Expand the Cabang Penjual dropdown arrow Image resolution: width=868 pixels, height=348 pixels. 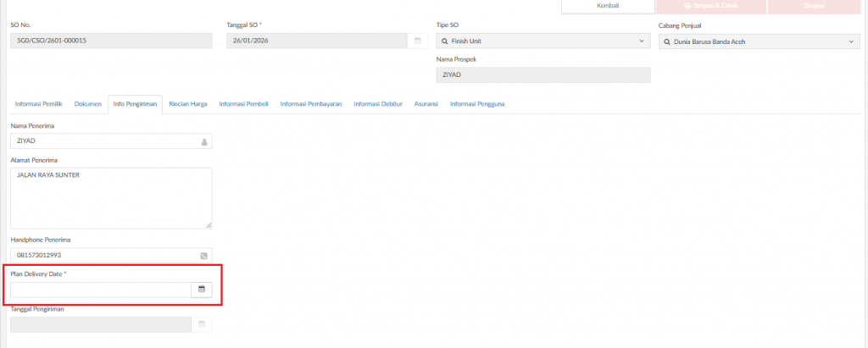tap(851, 41)
